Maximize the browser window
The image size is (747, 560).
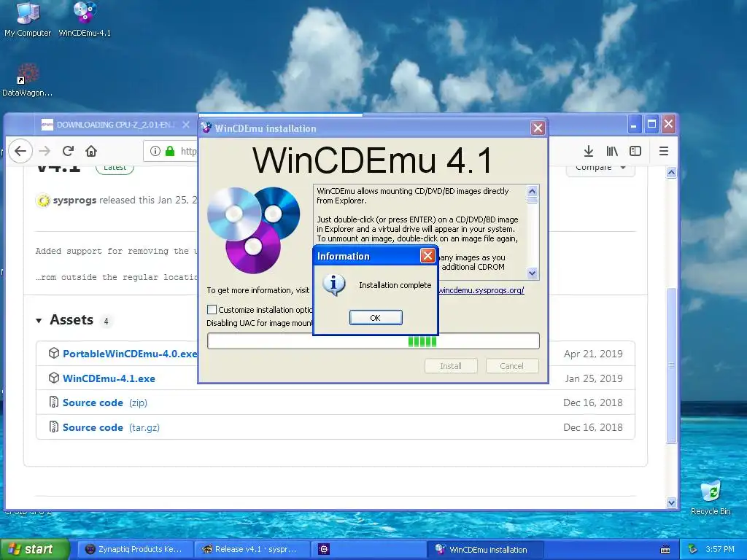point(651,124)
